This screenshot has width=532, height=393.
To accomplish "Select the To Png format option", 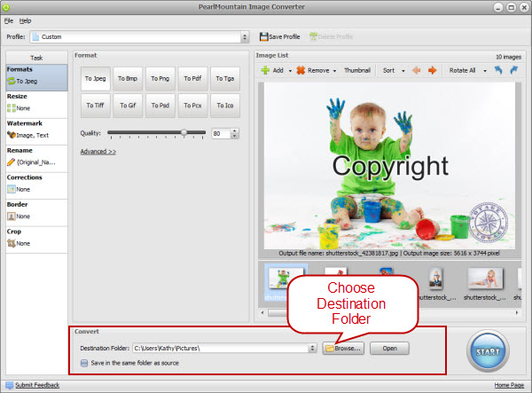I will 160,78.
